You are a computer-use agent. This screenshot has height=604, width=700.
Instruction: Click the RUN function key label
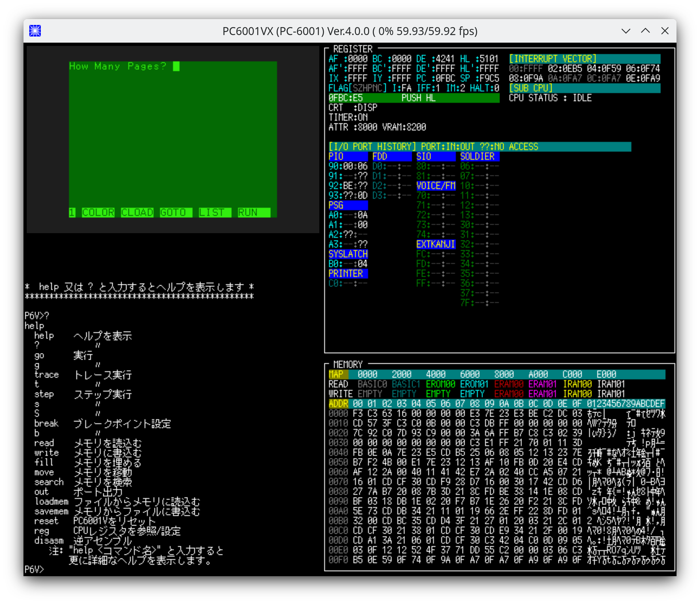pos(254,213)
